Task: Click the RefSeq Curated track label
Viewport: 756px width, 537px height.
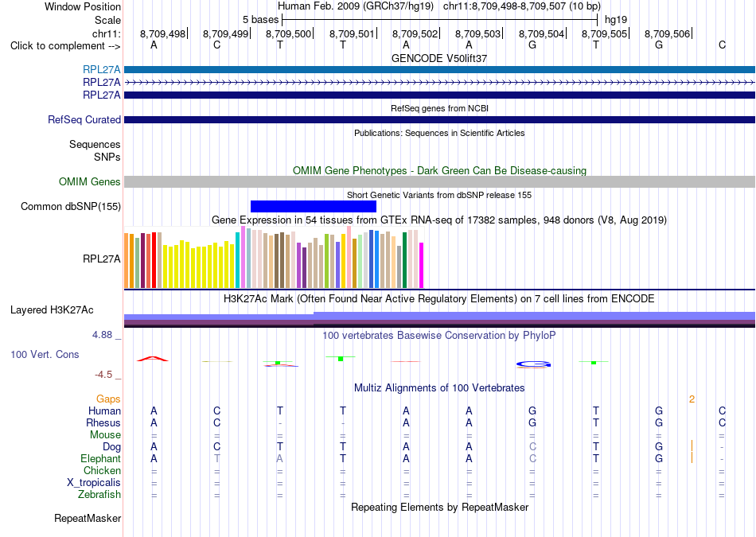Action: [84, 119]
